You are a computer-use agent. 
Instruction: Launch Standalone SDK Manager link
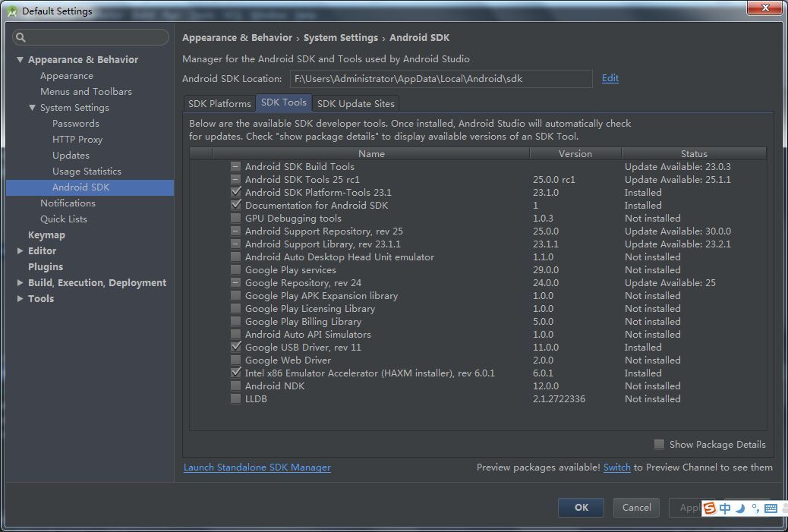click(x=257, y=467)
